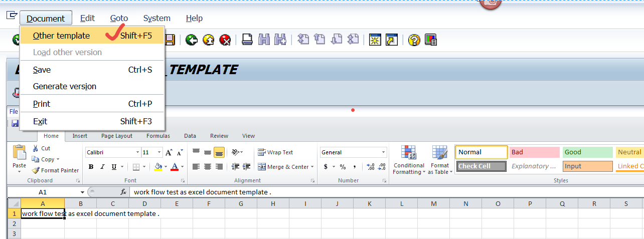The width and height of the screenshot is (644, 239).
Task: Click the Find binoculars icon
Action: point(264,40)
